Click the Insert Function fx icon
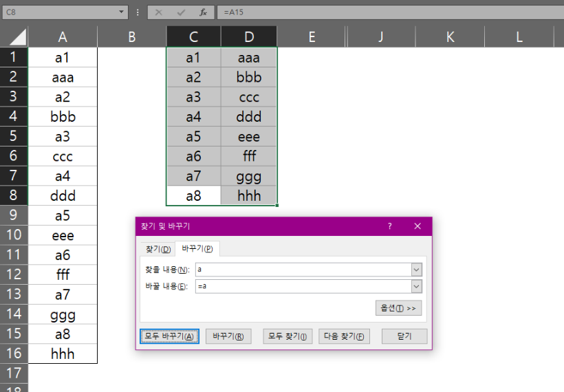 pos(203,12)
